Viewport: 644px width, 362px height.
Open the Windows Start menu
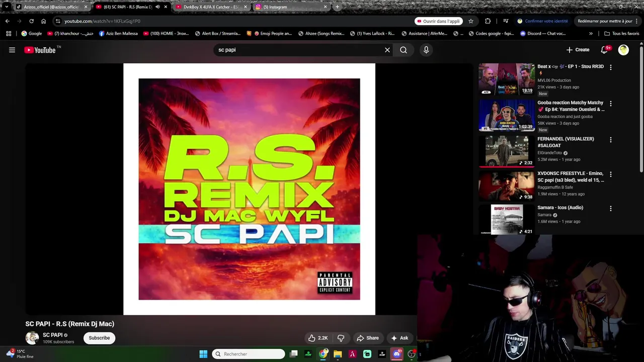(x=203, y=354)
